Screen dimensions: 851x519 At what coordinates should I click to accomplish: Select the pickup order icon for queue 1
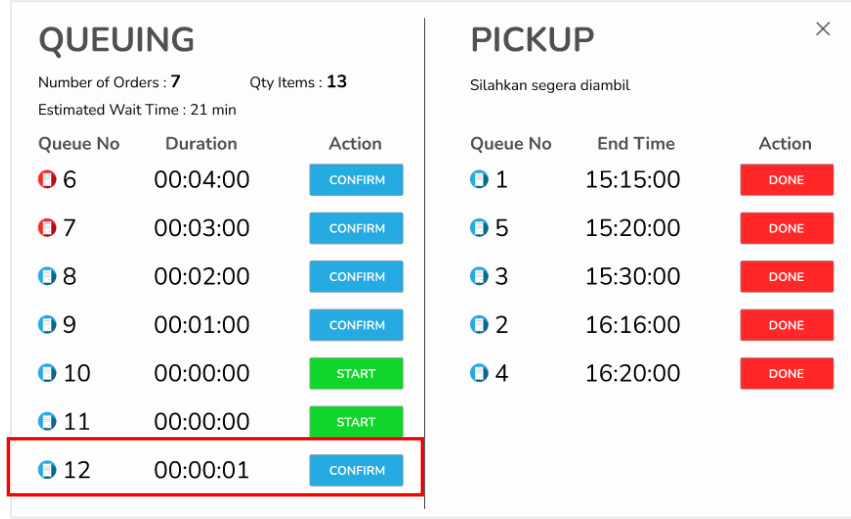(479, 180)
